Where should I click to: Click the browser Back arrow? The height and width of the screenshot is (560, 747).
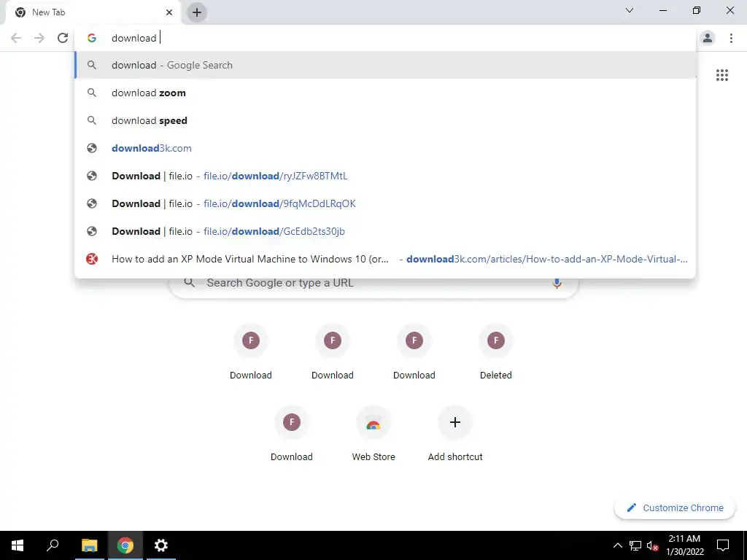pyautogui.click(x=16, y=38)
